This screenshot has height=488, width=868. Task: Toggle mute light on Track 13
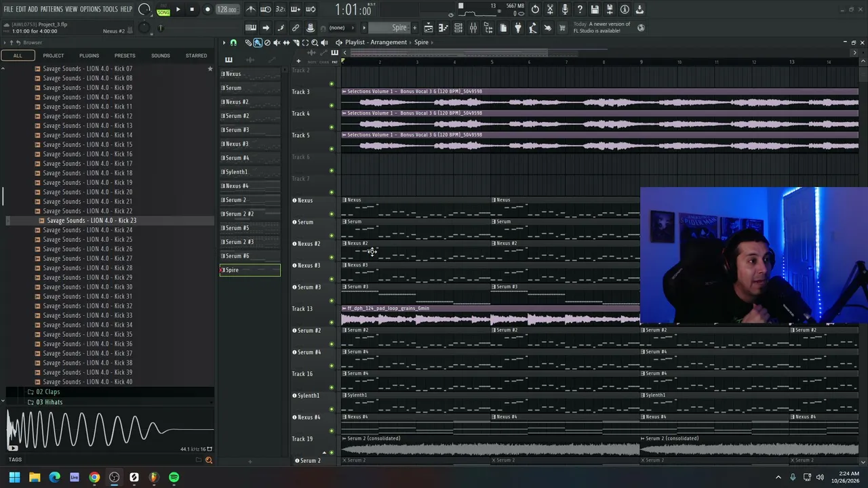click(x=332, y=323)
